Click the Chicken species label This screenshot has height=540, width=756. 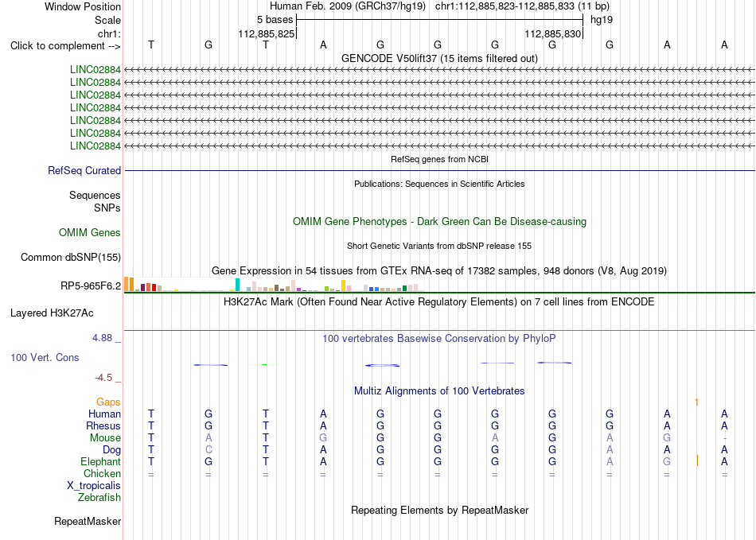pos(102,473)
